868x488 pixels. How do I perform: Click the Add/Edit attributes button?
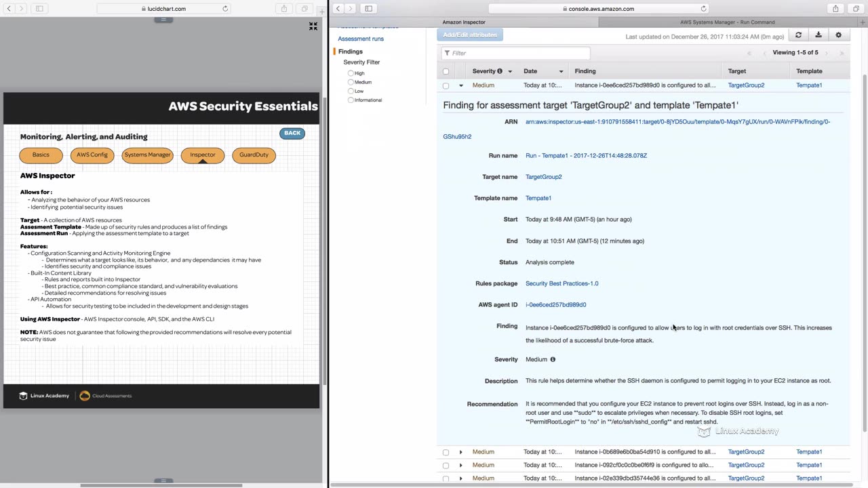470,35
